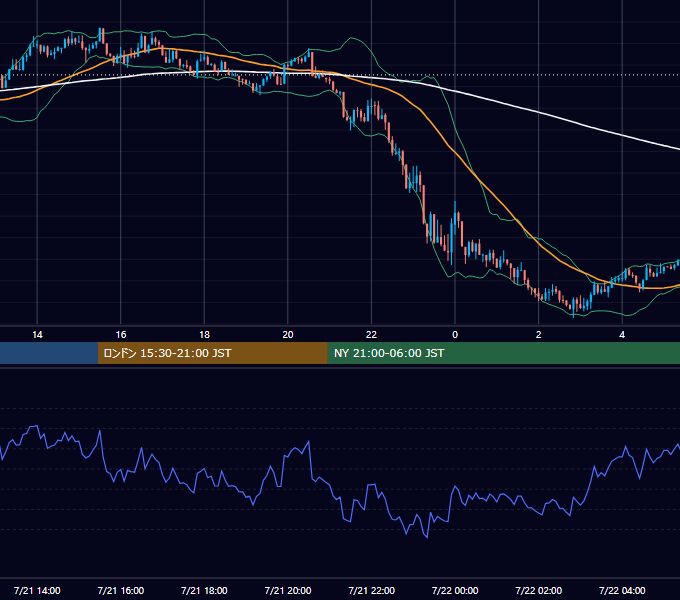Click the 14 hour label on price chart axis
The height and width of the screenshot is (600, 680).
[x=37, y=335]
